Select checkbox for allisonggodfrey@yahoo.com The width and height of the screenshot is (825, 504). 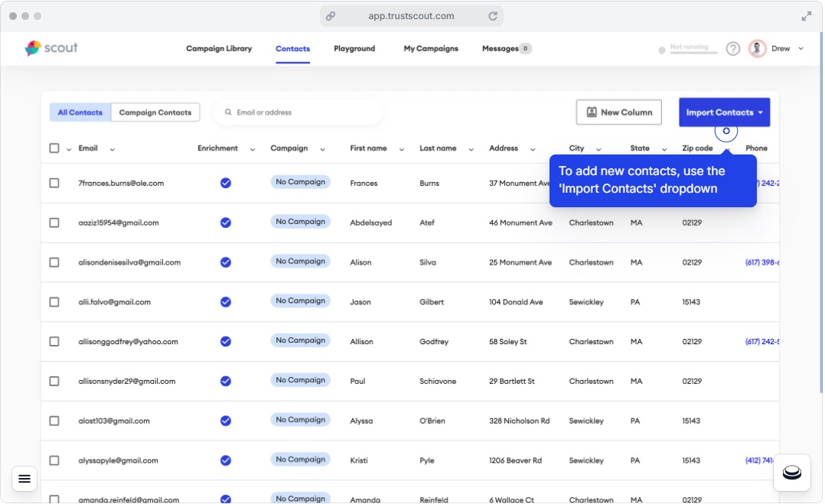coord(54,342)
